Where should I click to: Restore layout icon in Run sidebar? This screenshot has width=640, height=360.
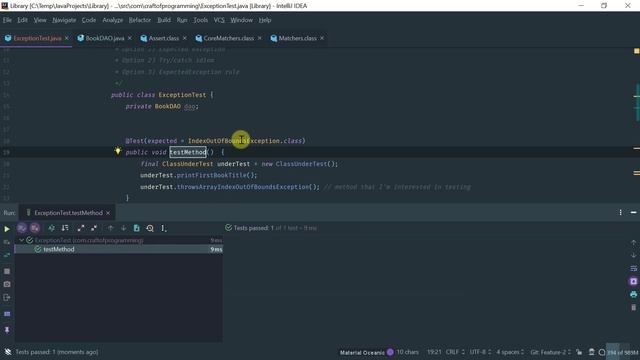[7, 313]
